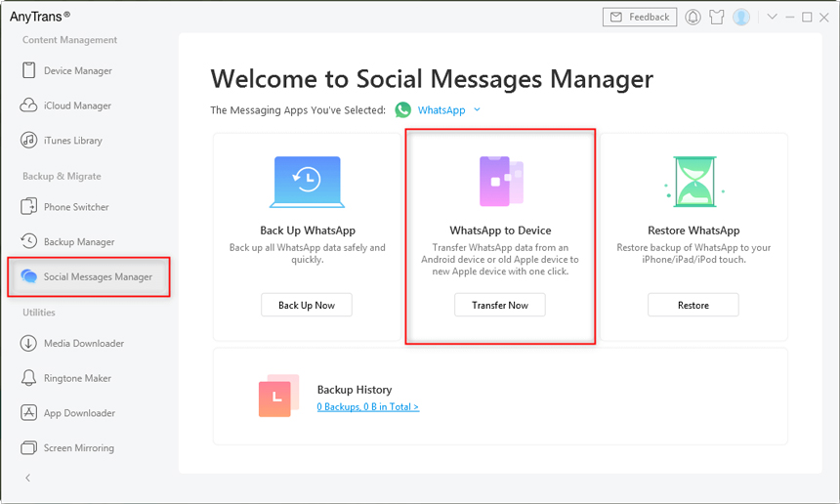Image resolution: width=840 pixels, height=504 pixels.
Task: Click the Social Messages Manager chat bubble icon
Action: point(28,276)
